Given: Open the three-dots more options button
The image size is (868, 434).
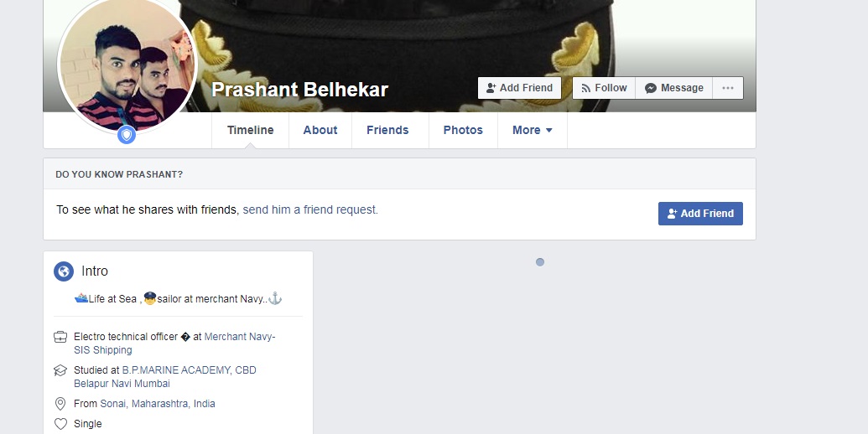Looking at the screenshot, I should (727, 88).
